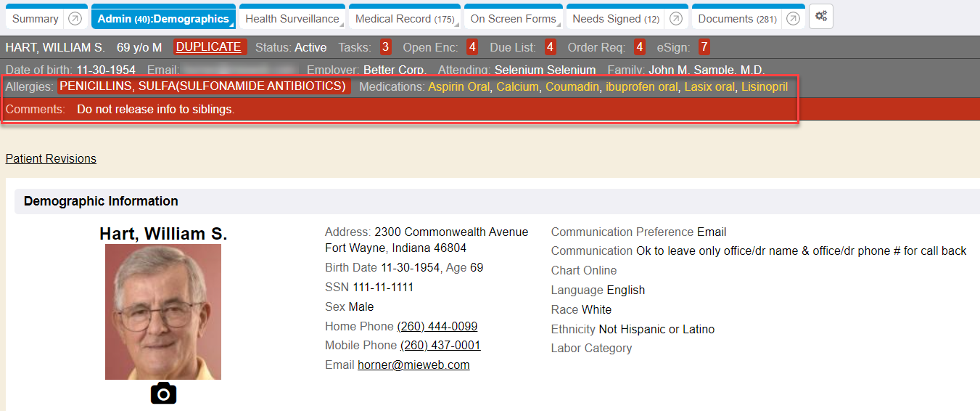Click the red Tasks count badge

tap(385, 47)
